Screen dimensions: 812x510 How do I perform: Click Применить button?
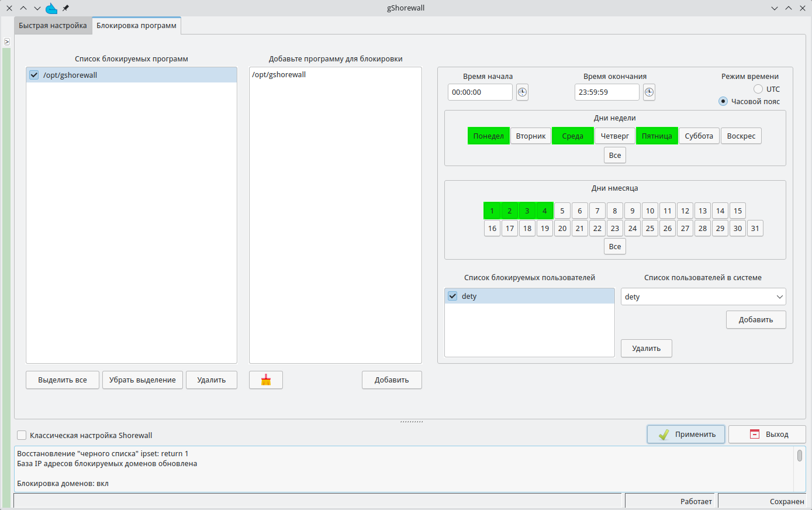[x=686, y=435]
